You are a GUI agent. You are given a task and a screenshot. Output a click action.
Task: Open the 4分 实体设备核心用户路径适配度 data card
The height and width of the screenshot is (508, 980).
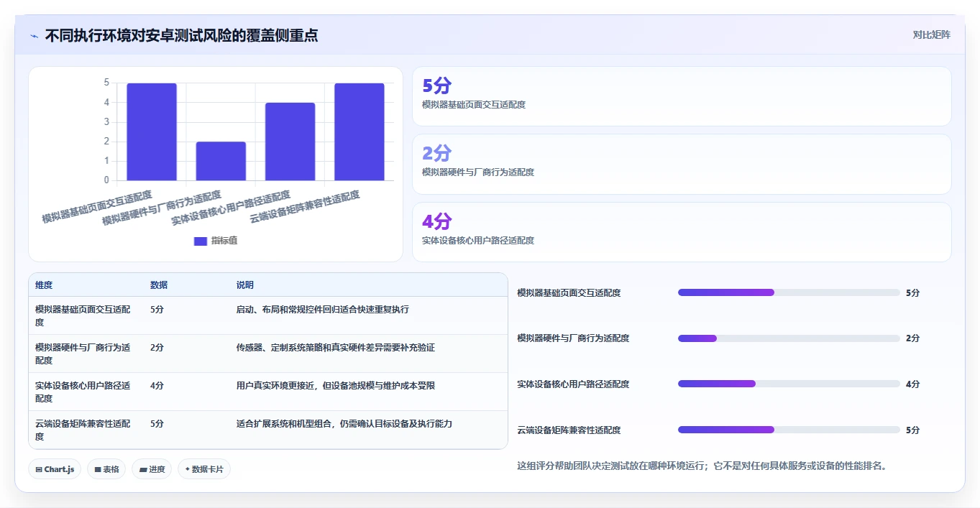click(x=682, y=232)
